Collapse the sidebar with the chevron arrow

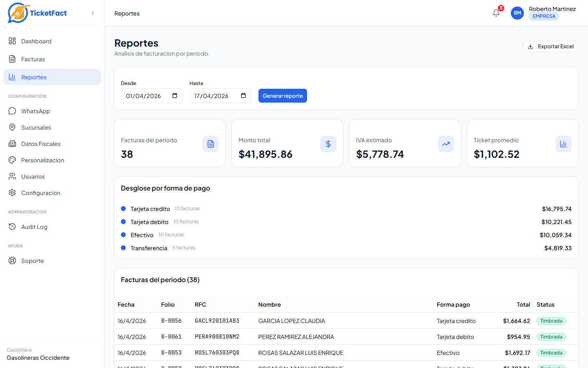tap(93, 13)
